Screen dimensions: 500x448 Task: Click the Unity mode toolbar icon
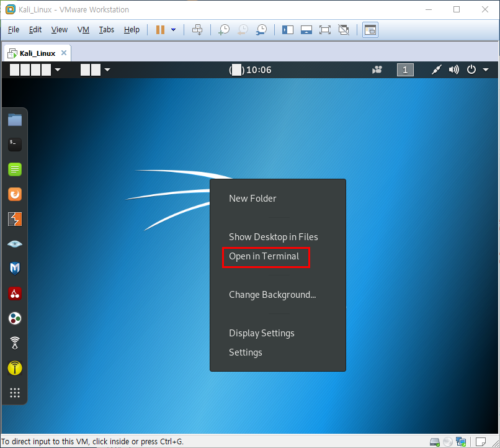[x=344, y=30]
